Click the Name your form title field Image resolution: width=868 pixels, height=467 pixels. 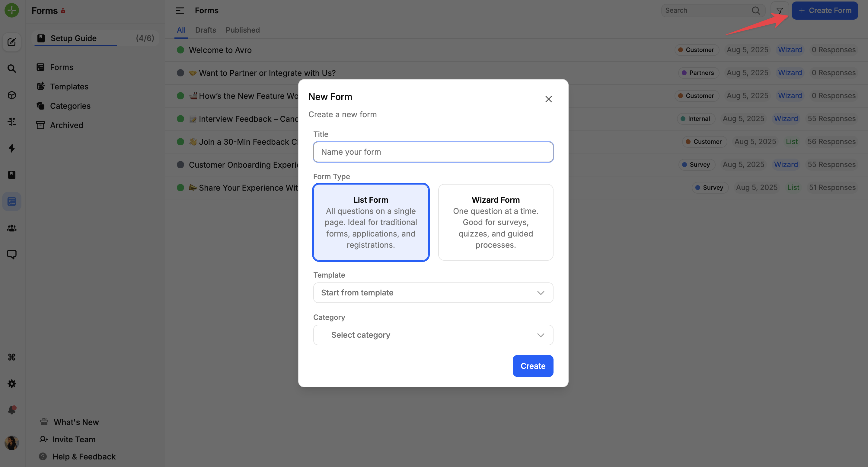[x=433, y=152]
